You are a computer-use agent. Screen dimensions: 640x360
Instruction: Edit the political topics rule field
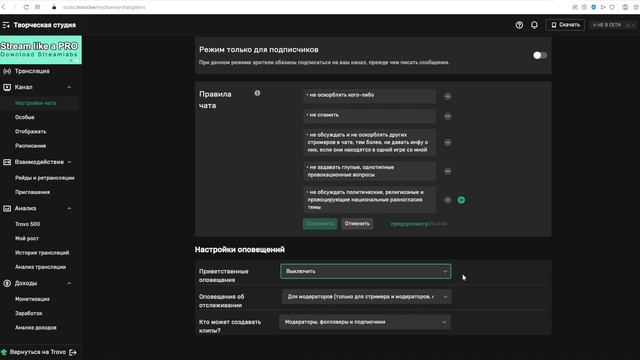coord(369,200)
